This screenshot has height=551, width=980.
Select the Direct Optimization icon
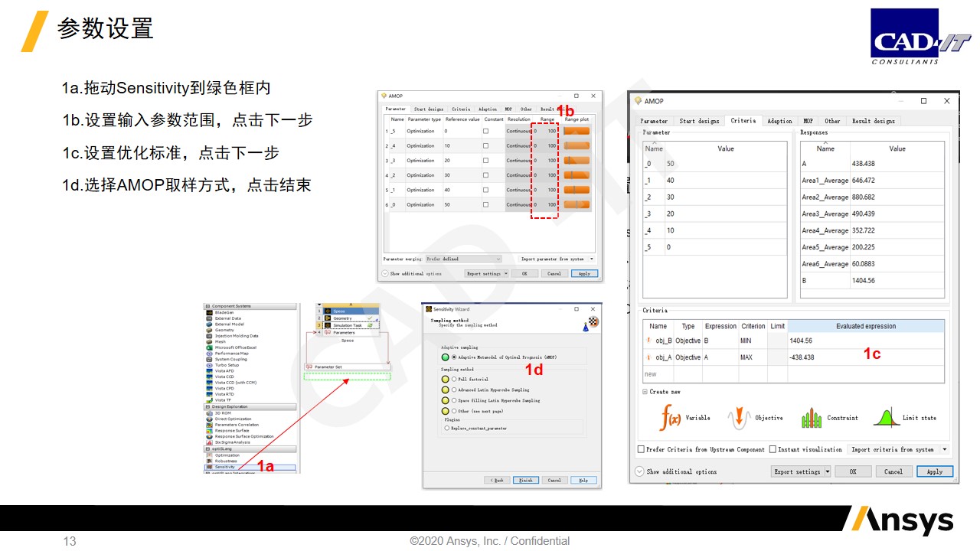(209, 419)
